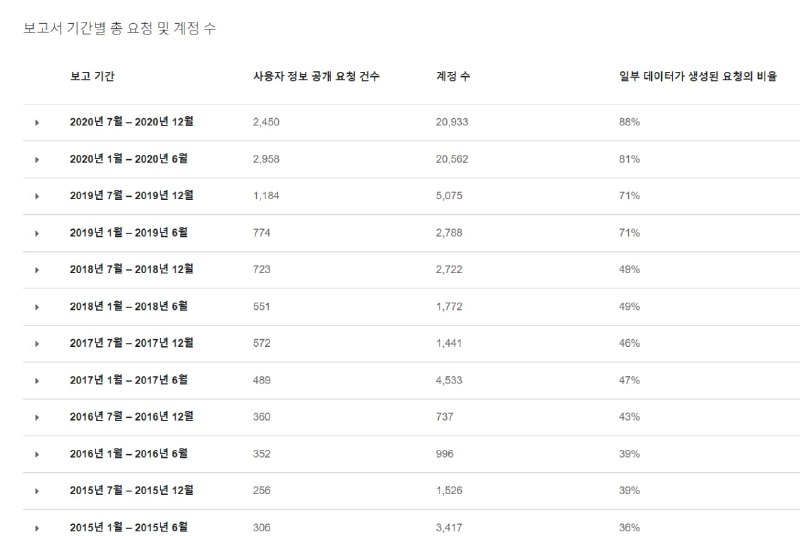The width and height of the screenshot is (800, 536).
Task: Click the 2,958 requests value
Action: point(266,159)
